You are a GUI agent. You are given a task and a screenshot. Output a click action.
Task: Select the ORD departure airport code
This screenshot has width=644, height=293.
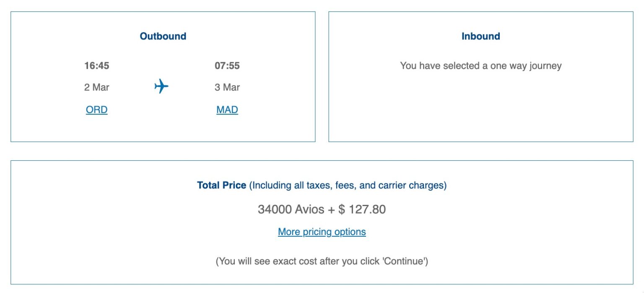(96, 109)
